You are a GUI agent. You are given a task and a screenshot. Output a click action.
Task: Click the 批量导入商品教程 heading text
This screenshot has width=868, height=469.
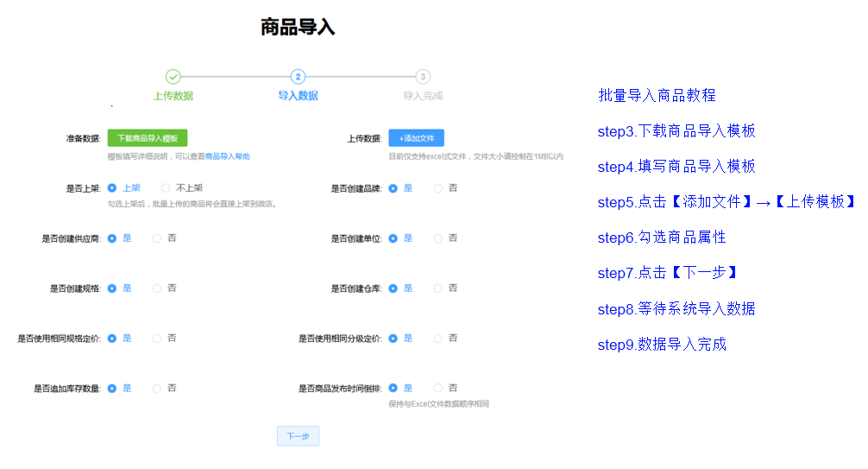coord(657,95)
